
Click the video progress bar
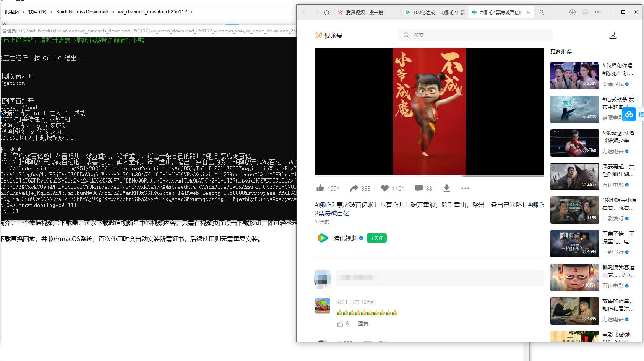[430, 176]
